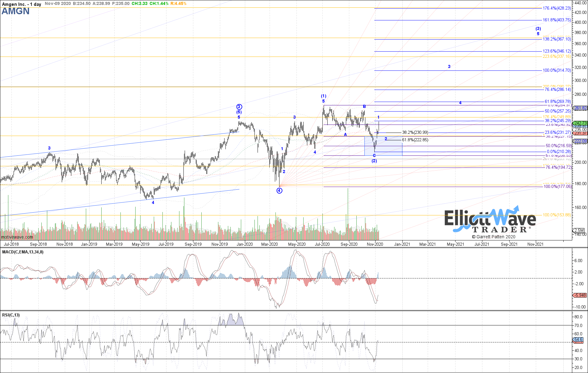588x373 pixels.
Task: Click the CH:3.33 change value
Action: (x=140, y=3)
